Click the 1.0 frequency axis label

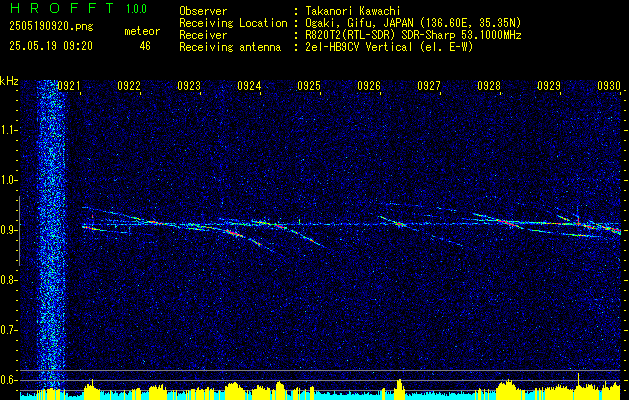click(x=7, y=181)
